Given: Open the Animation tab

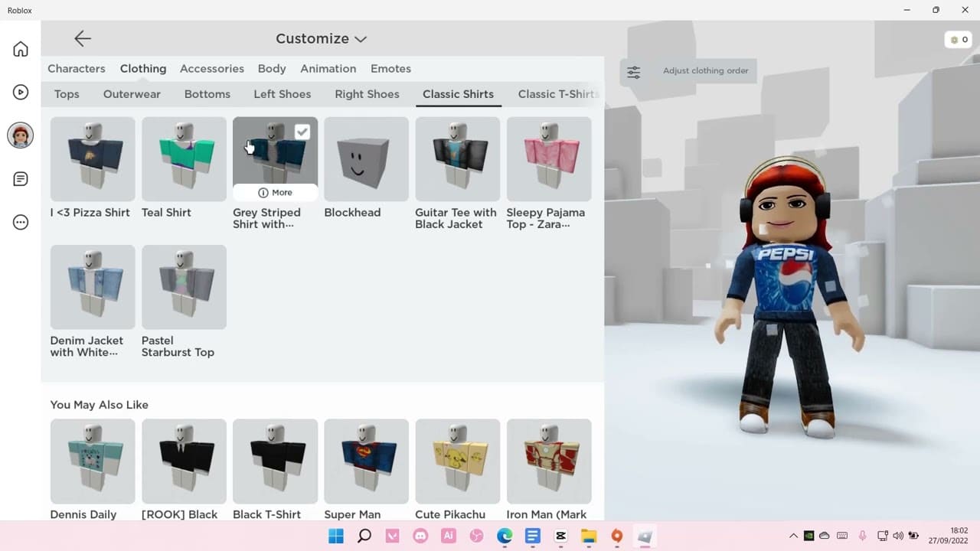Looking at the screenshot, I should tap(328, 69).
